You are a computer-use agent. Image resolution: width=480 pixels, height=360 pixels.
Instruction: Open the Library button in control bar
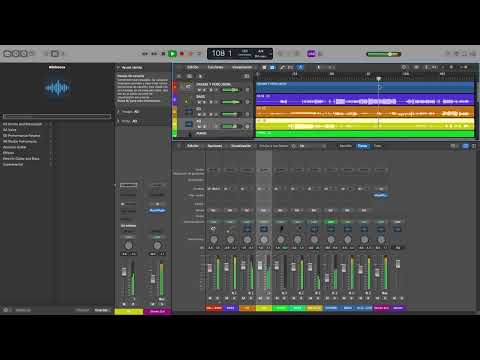(7, 53)
